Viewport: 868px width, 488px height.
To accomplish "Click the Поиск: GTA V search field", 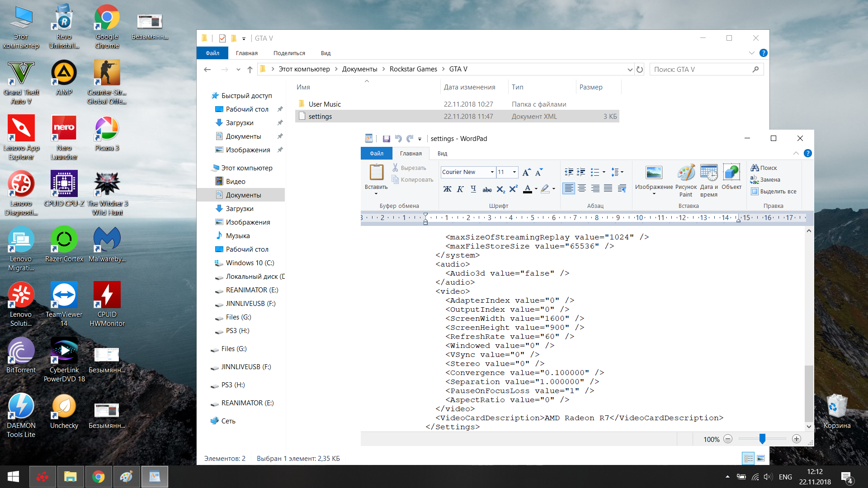I will click(x=707, y=69).
